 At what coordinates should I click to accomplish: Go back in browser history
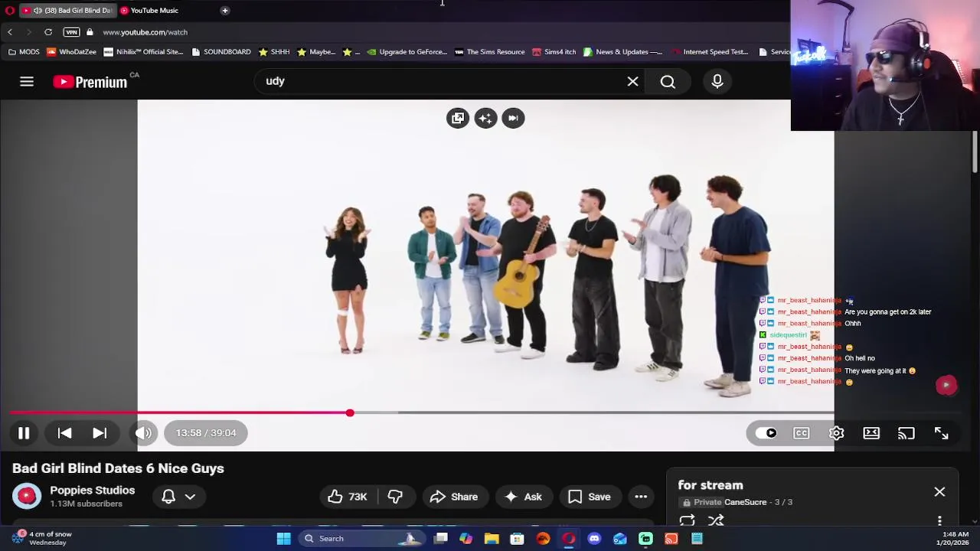tap(10, 32)
